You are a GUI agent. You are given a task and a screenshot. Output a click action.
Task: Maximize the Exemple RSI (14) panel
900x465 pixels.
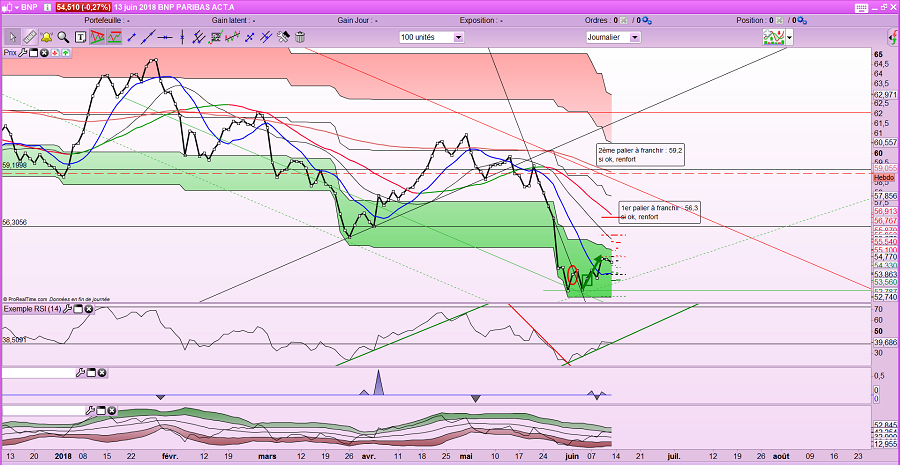click(x=78, y=309)
